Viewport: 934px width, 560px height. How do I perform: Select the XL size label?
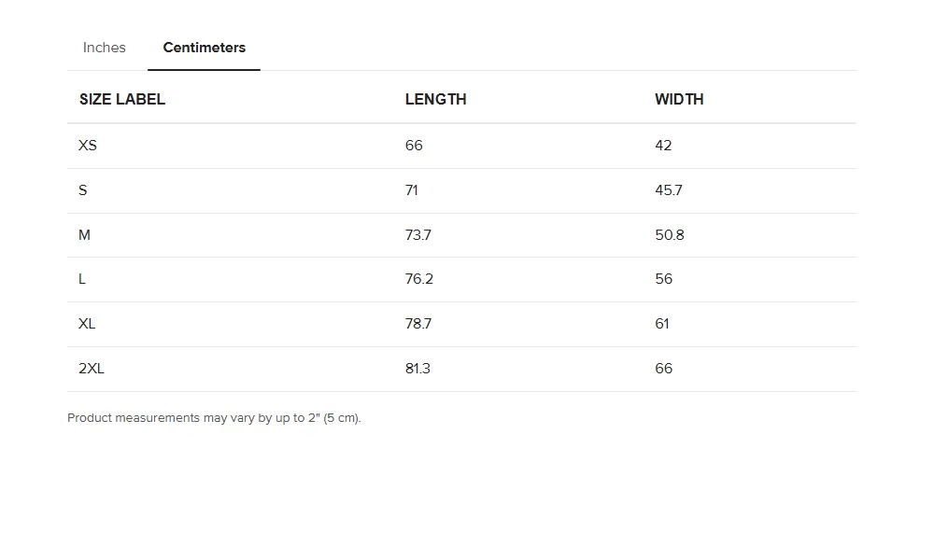[87, 324]
